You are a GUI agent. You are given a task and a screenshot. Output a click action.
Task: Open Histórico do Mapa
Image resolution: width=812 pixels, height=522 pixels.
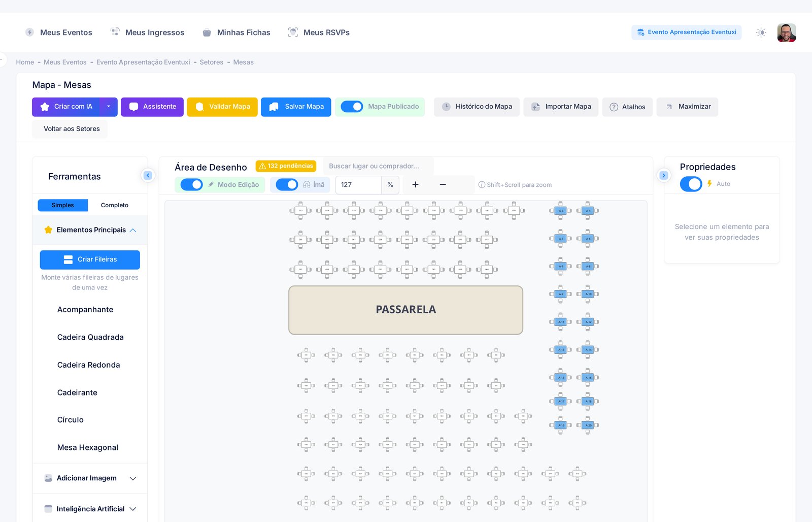[477, 107]
